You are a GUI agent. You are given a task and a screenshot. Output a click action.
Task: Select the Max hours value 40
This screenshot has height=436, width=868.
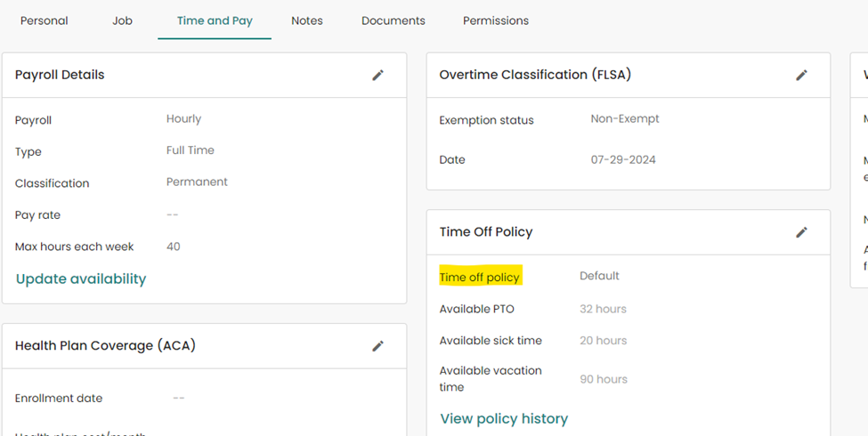tap(174, 246)
